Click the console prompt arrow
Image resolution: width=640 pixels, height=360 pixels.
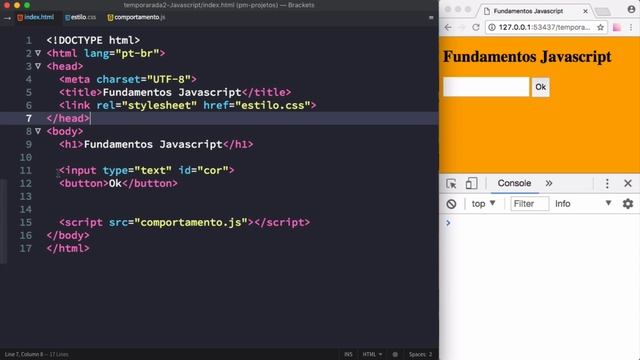tap(448, 223)
